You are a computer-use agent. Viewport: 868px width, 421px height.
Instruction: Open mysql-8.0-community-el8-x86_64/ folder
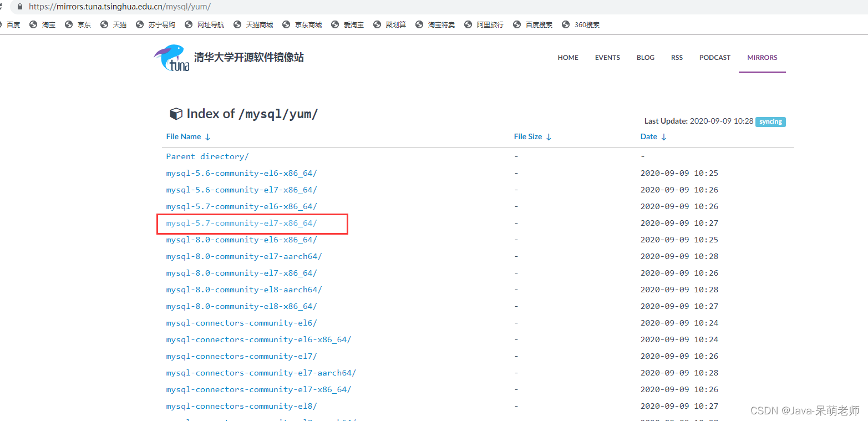242,306
